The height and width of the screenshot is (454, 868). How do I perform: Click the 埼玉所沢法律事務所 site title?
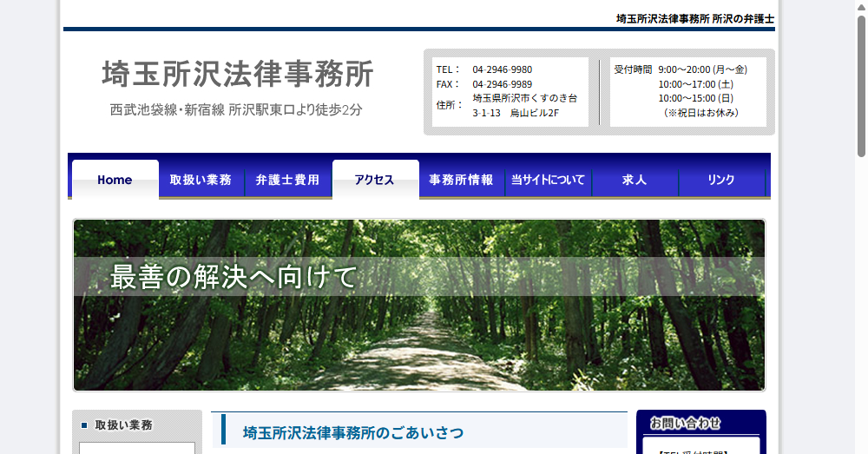coord(237,75)
